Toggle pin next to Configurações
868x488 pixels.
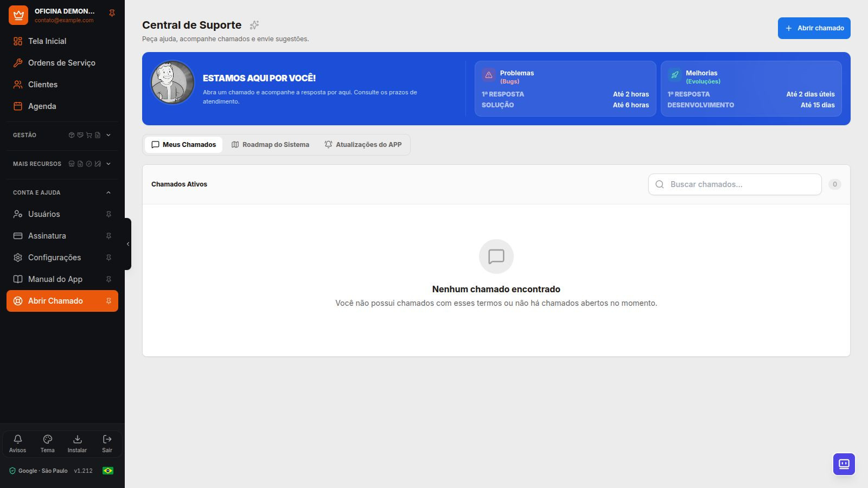108,258
